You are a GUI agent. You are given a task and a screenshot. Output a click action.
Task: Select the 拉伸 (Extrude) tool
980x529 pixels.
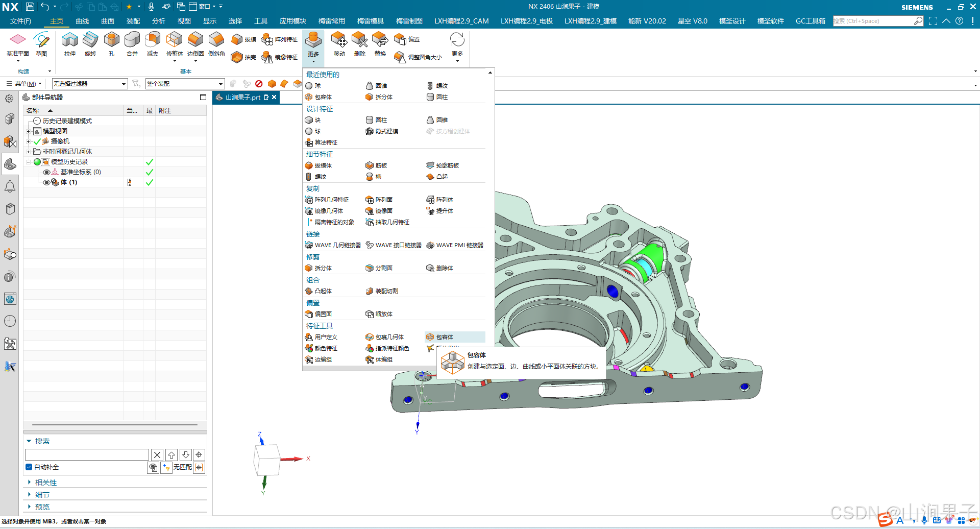(70, 44)
